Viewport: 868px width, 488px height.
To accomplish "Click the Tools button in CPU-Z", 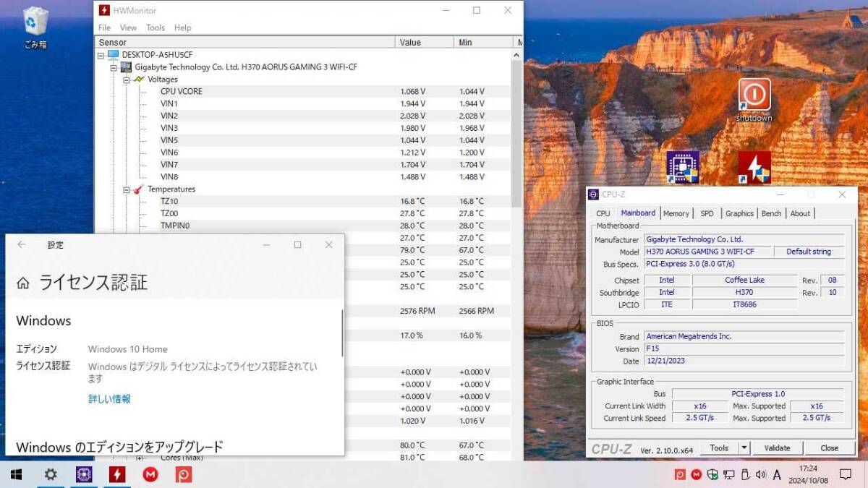I will coord(720,448).
